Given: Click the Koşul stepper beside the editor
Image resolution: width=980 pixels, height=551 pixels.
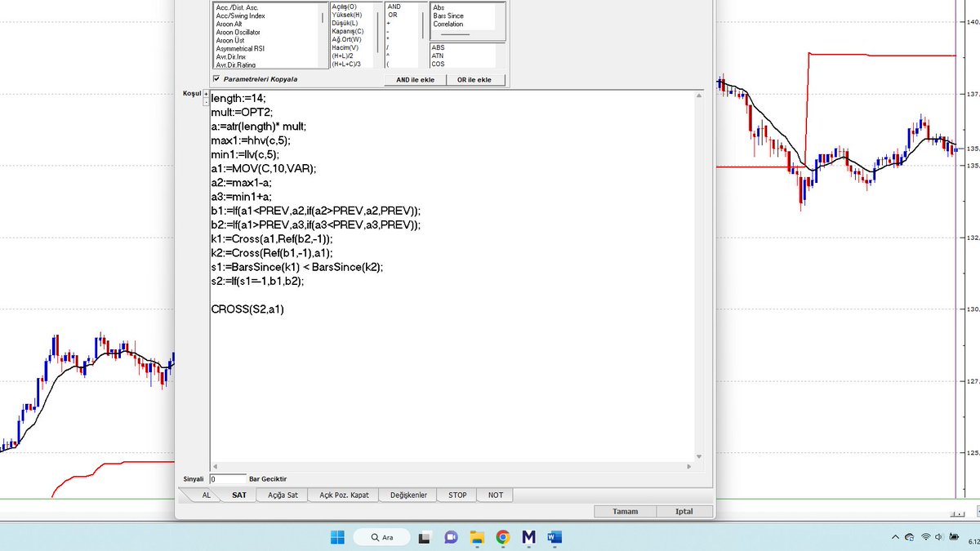Looking at the screenshot, I should pyautogui.click(x=205, y=97).
